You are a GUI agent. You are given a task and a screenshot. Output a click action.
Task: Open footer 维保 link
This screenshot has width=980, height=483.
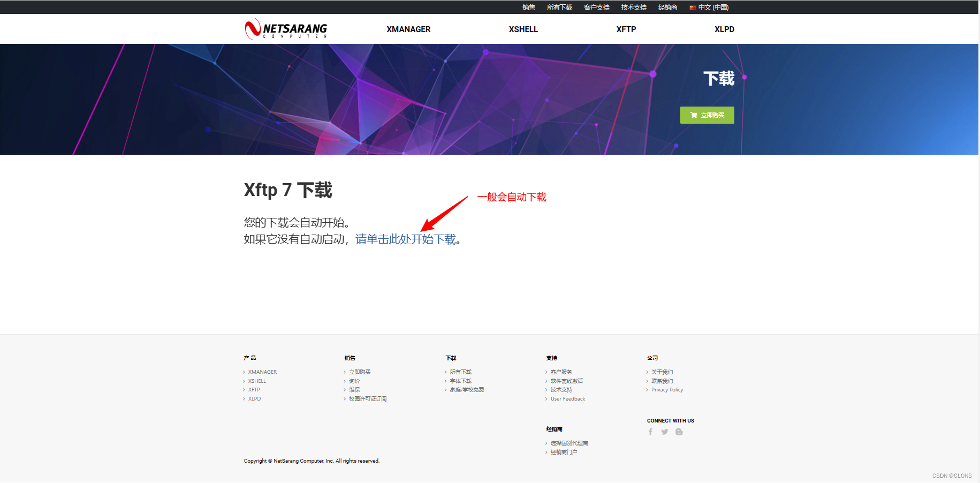click(354, 390)
